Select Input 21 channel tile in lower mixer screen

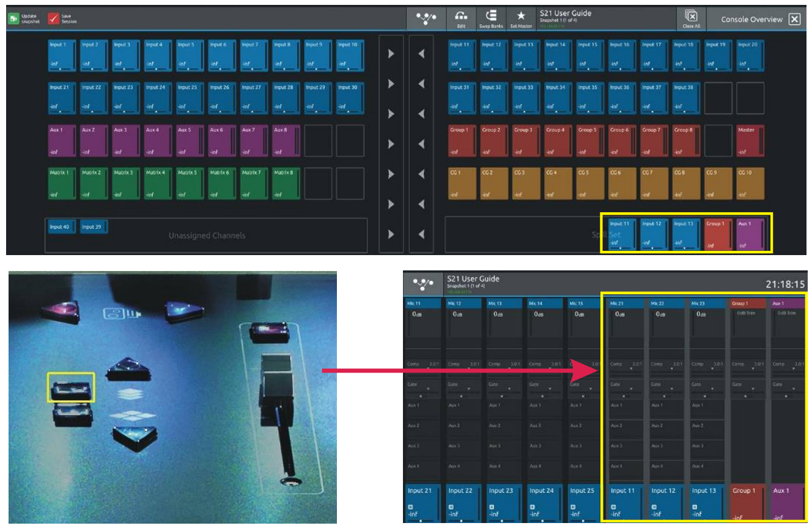424,503
